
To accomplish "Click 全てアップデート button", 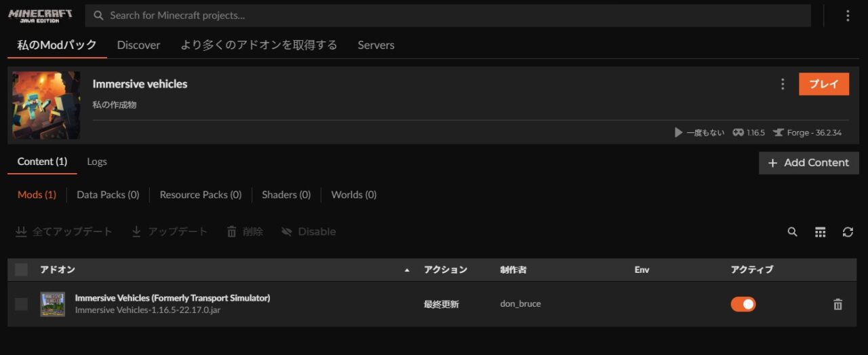I will pyautogui.click(x=64, y=232).
